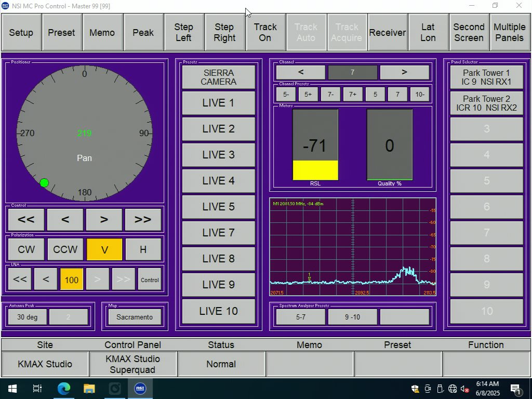Toggle Track On
Screen dimensions: 532x399
[x=265, y=32]
